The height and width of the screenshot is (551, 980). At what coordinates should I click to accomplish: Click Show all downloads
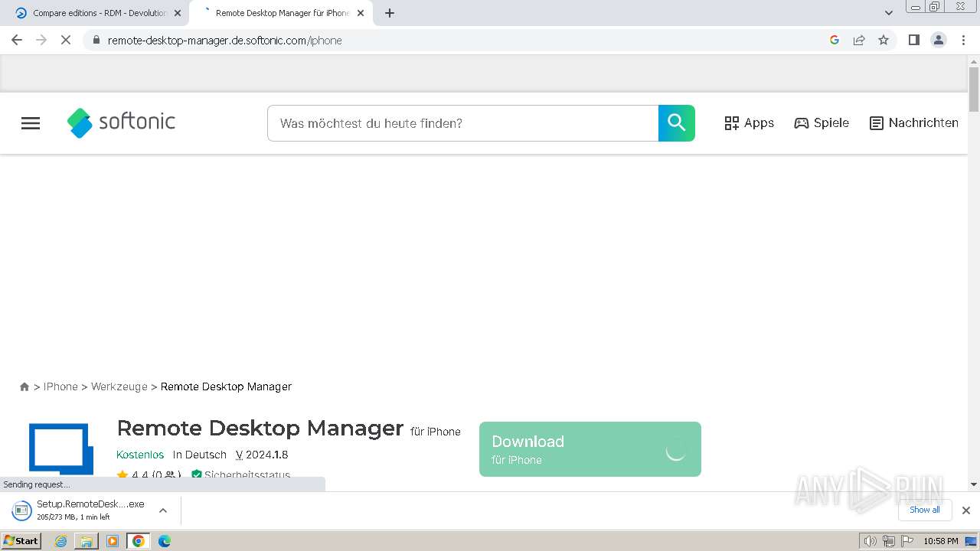(925, 510)
